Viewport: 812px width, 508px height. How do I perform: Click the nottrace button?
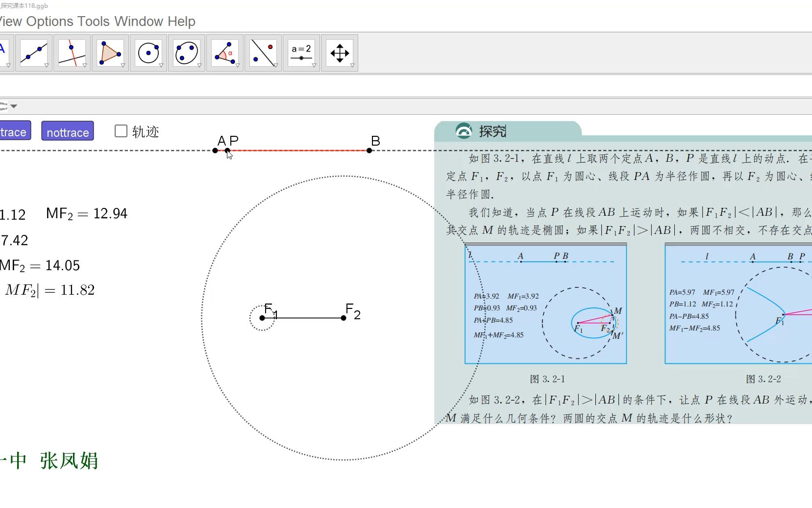(68, 131)
